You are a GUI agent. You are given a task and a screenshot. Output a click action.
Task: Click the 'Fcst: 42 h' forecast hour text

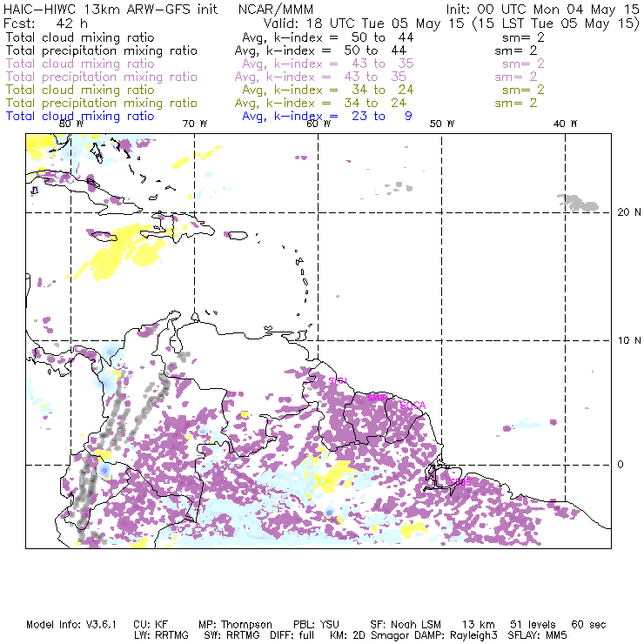tap(45, 23)
